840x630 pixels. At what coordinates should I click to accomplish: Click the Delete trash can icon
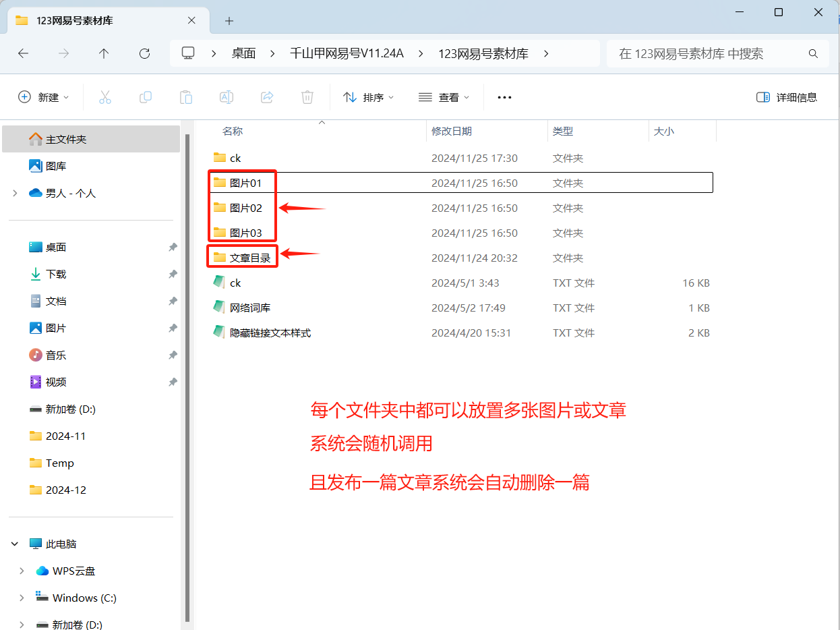(307, 97)
